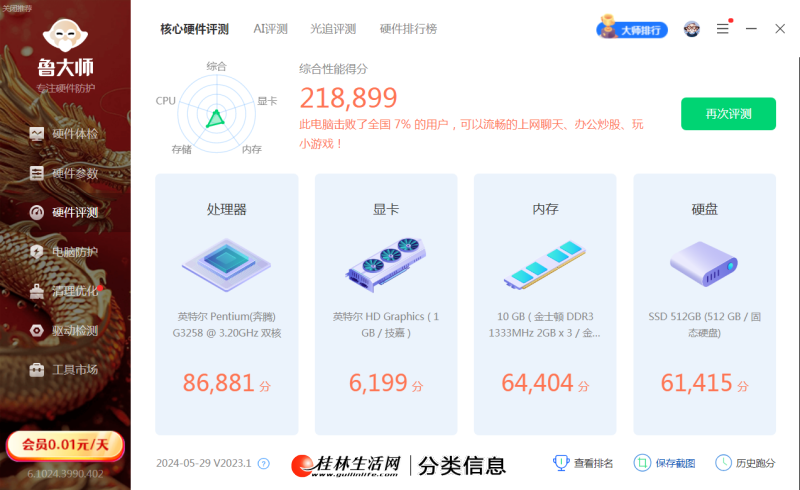Click the 处理器 card title
The height and width of the screenshot is (490, 800).
(x=227, y=209)
